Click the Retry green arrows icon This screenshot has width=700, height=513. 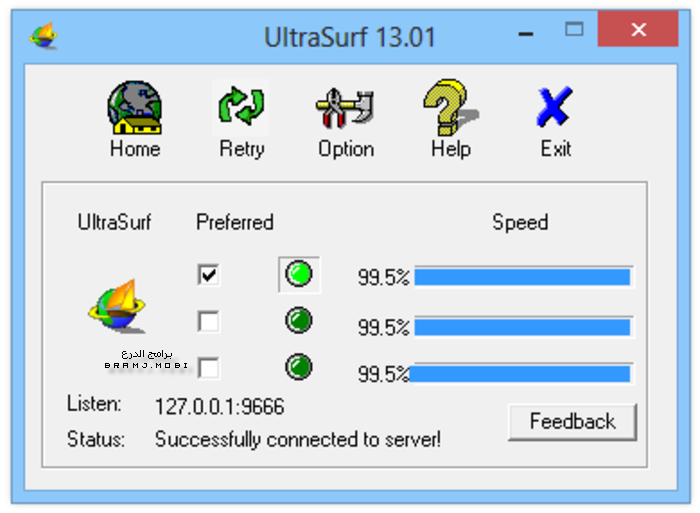pos(241,106)
